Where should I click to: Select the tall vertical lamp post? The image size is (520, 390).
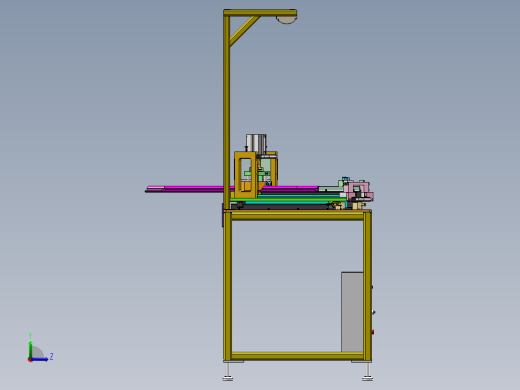pos(226,112)
